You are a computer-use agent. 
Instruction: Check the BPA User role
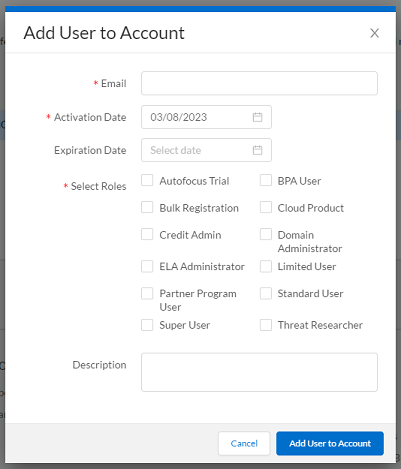(266, 180)
